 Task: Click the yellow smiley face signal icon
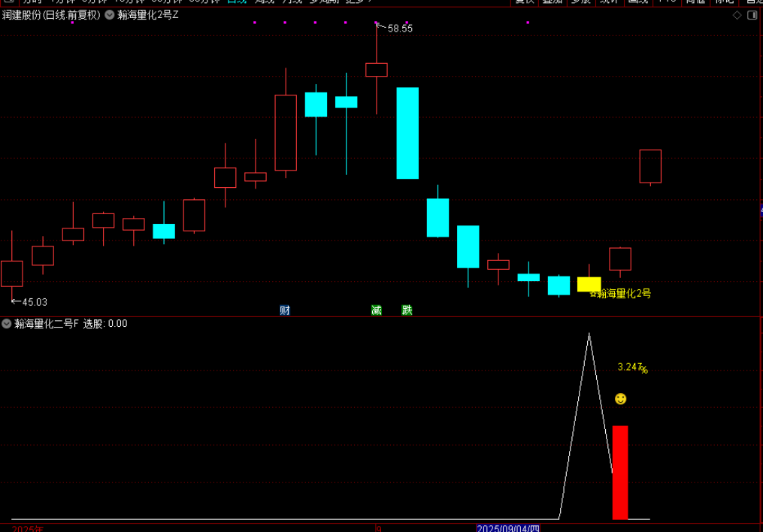coord(620,399)
